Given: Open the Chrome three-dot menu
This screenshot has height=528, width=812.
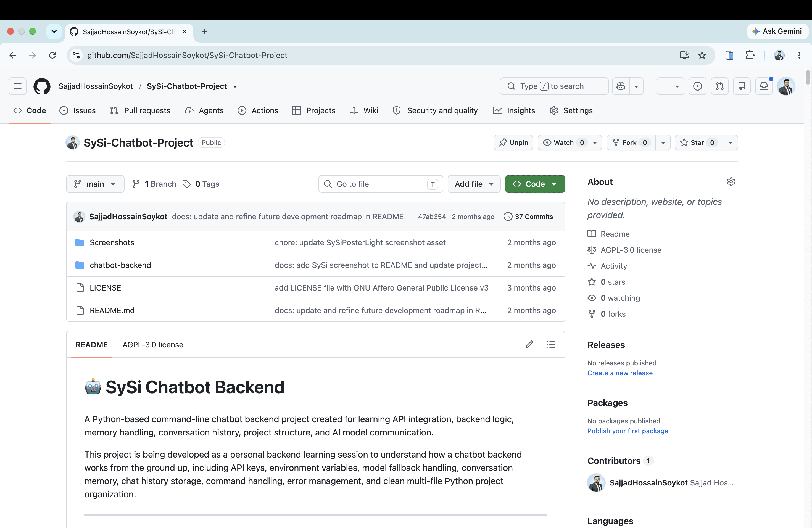Looking at the screenshot, I should click(799, 55).
